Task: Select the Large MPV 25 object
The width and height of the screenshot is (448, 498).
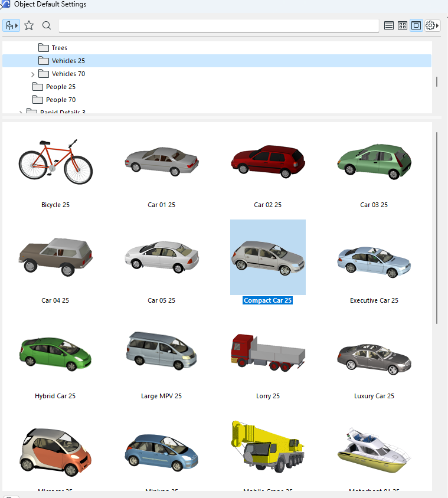Action: click(162, 351)
